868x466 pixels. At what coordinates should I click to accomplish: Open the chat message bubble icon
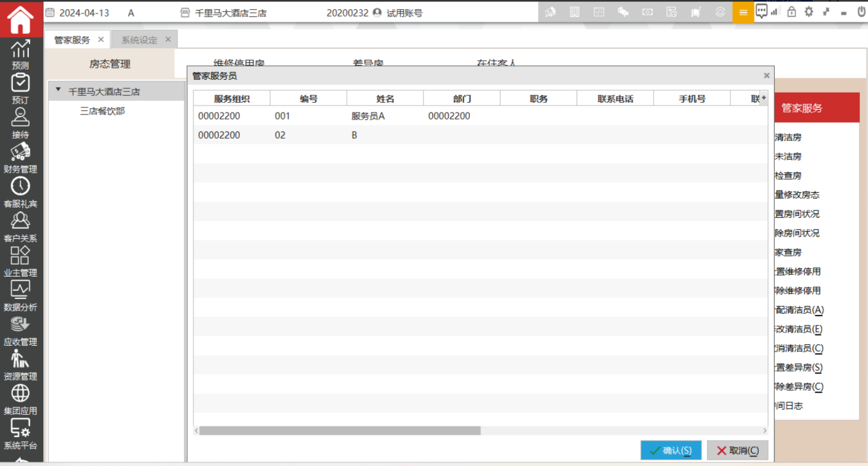click(762, 11)
